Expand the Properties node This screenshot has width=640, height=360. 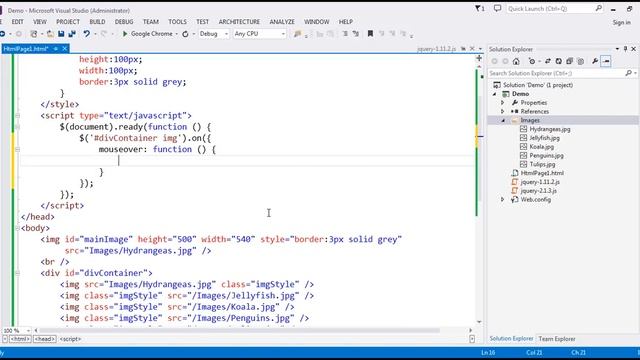tap(503, 103)
